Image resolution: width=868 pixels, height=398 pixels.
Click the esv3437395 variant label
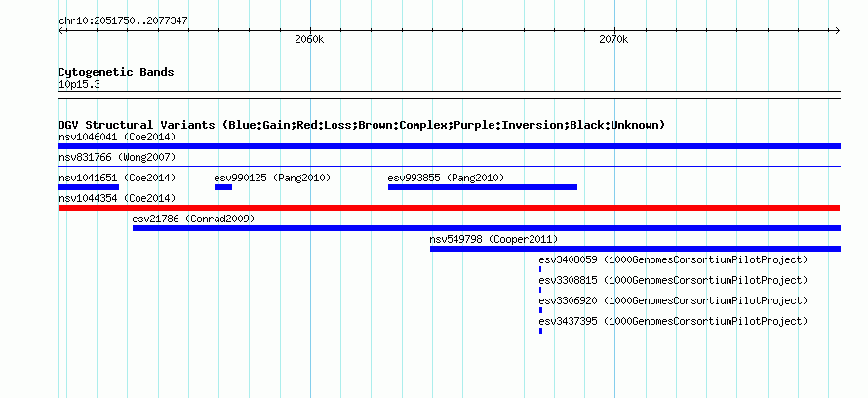point(673,321)
